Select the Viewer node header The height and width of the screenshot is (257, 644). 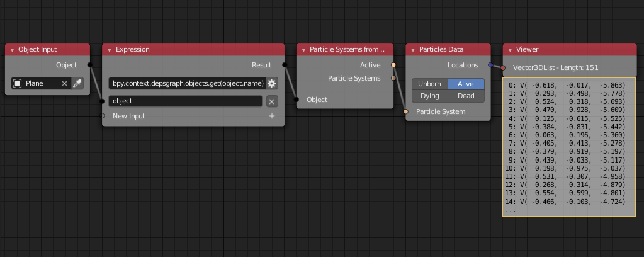click(x=570, y=49)
